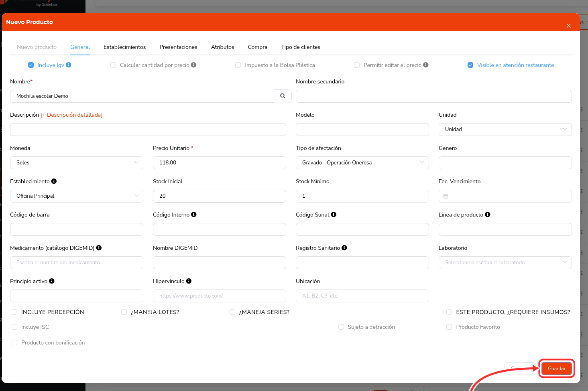The width and height of the screenshot is (588, 391).
Task: Click the Genero input field
Action: [x=505, y=163]
